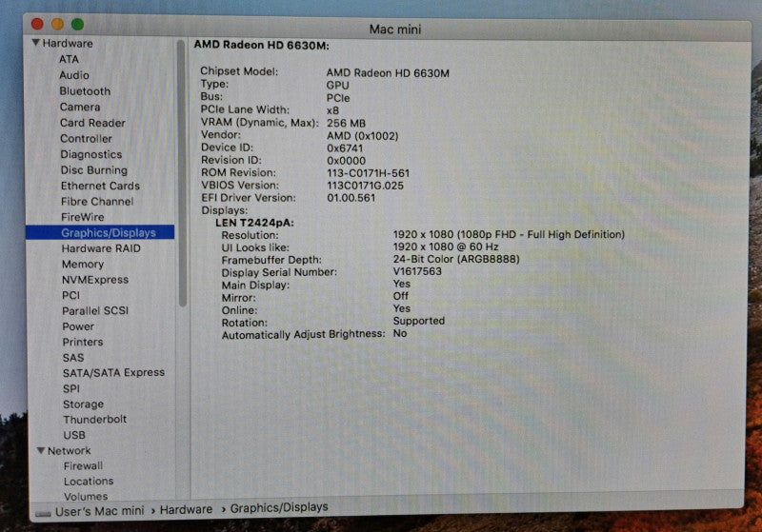Select Power in the sidebar

(x=78, y=326)
